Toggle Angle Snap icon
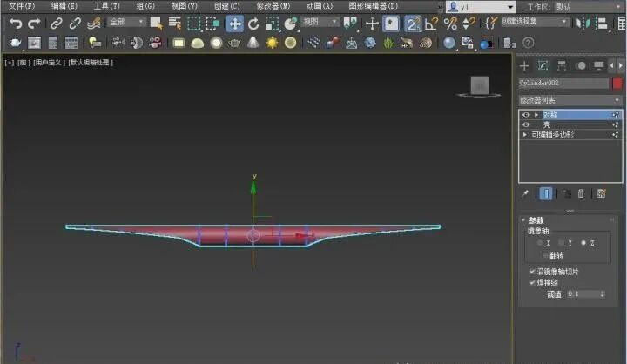Viewport: 627px width, 364px height. pyautogui.click(x=431, y=24)
